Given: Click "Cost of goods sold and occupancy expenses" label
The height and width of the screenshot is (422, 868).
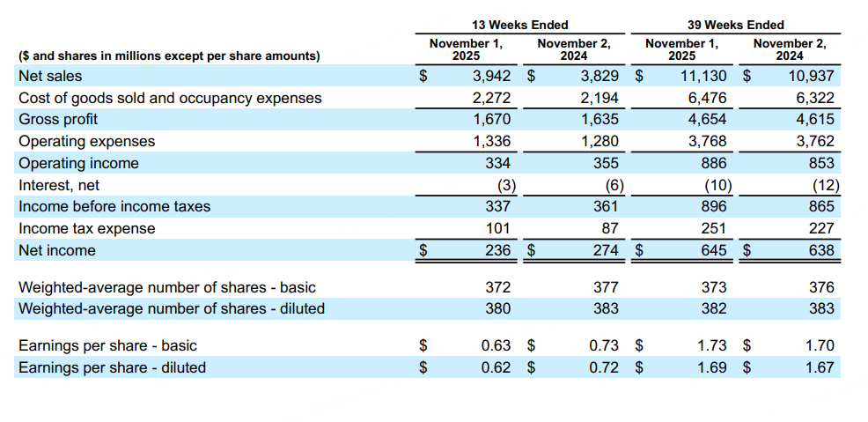Looking at the screenshot, I should [170, 98].
